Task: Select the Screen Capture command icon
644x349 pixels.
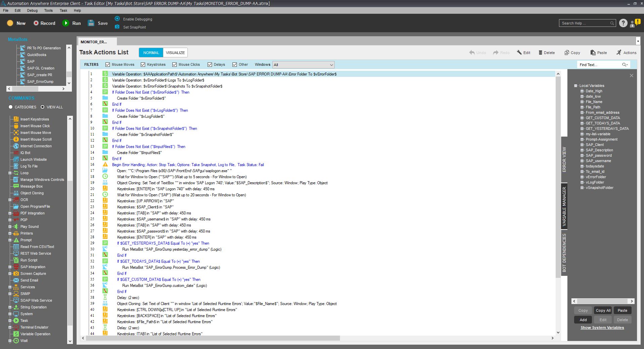Action: 16,273
